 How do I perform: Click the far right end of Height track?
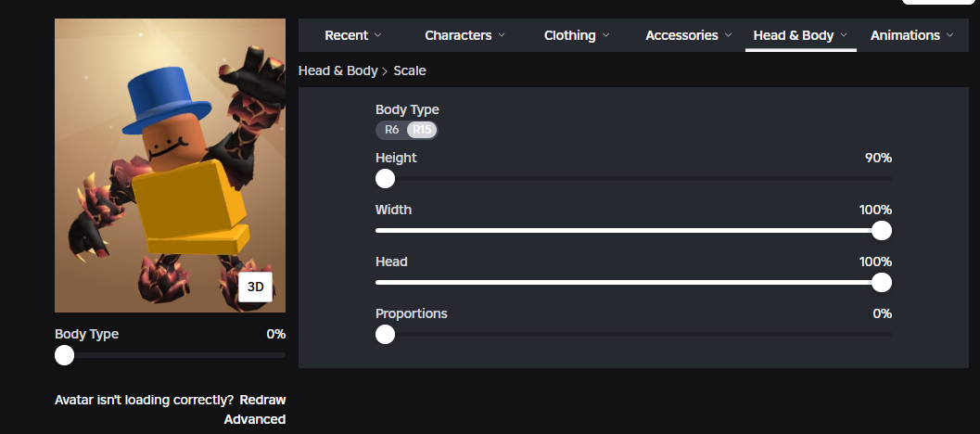point(889,178)
